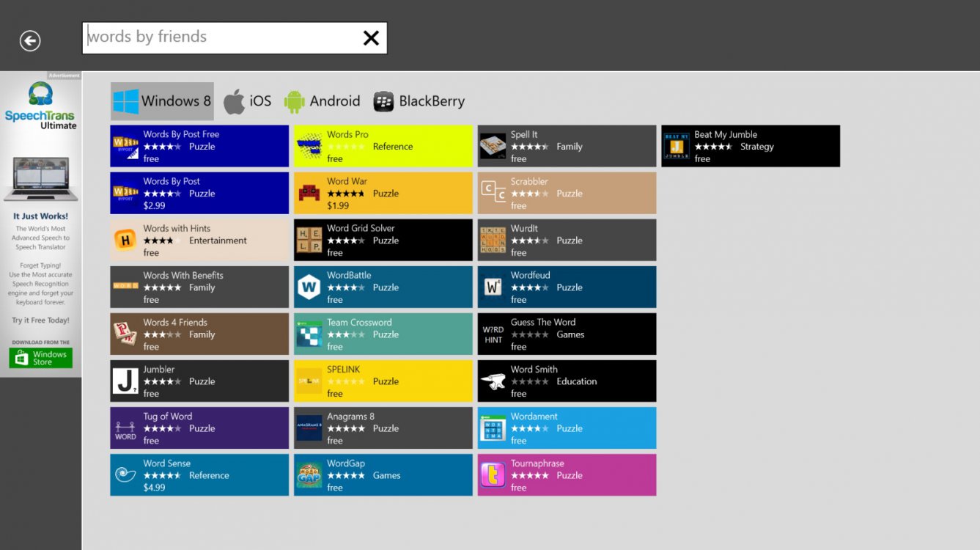Viewport: 980px width, 550px height.
Task: Switch to the Android platform tab
Action: [x=322, y=101]
